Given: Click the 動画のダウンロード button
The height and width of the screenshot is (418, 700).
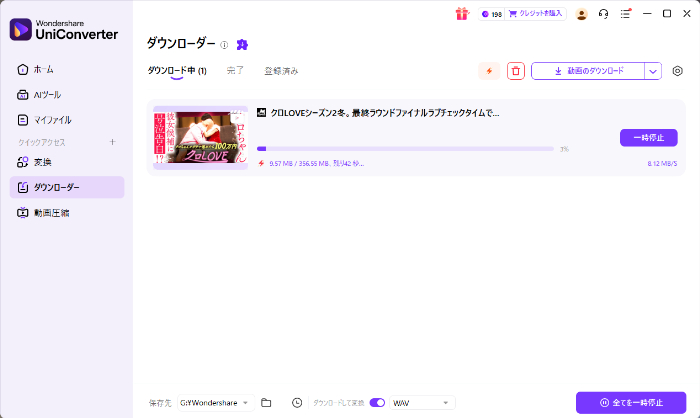Looking at the screenshot, I should [588, 71].
